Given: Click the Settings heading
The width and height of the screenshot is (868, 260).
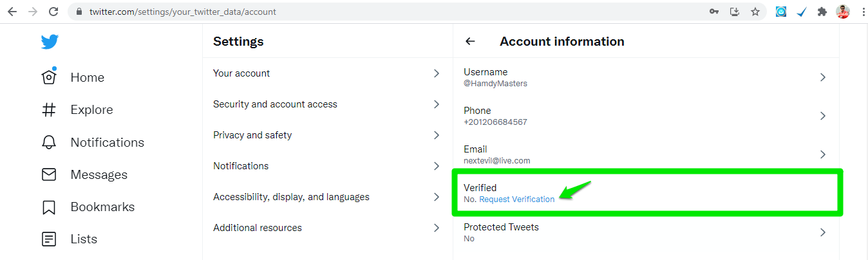Looking at the screenshot, I should tap(238, 42).
